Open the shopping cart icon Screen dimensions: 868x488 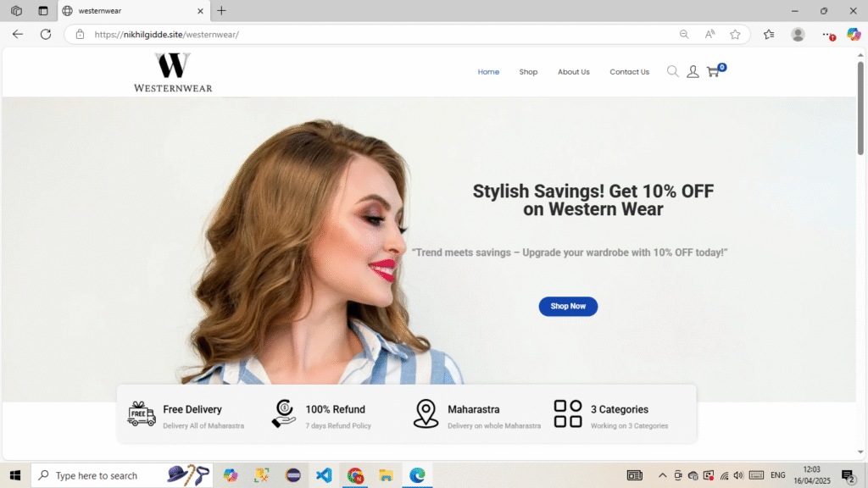tap(714, 72)
